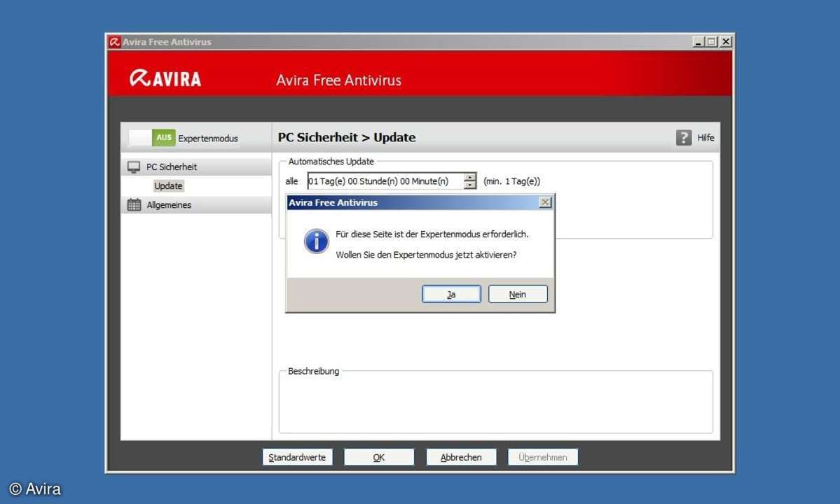Decline expert mode with Nein button

coord(518,294)
